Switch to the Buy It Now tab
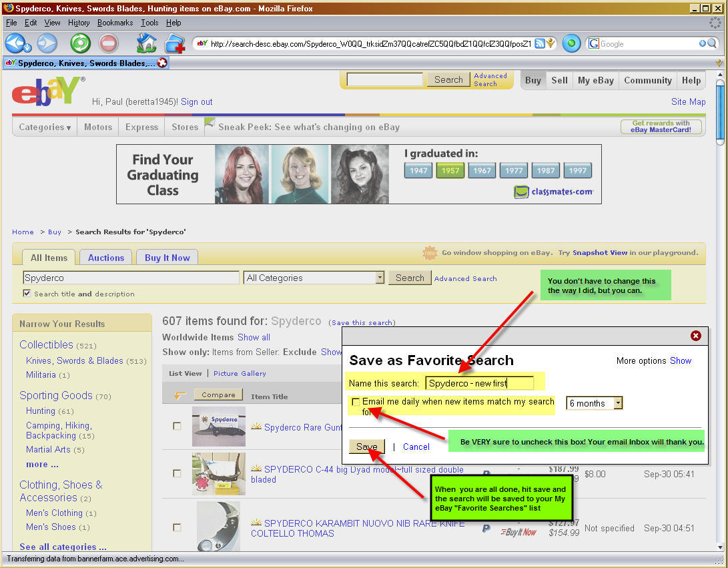This screenshot has width=728, height=568. pyautogui.click(x=167, y=258)
